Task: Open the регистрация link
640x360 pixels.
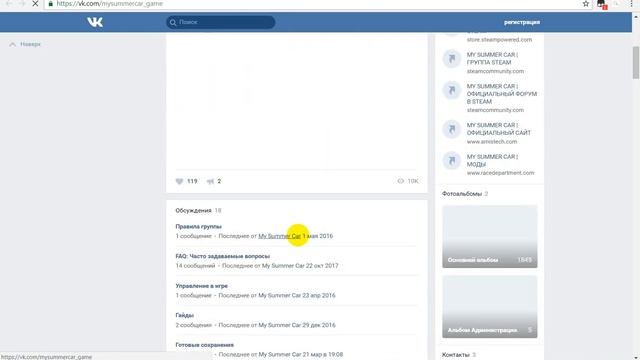Action: coord(522,22)
